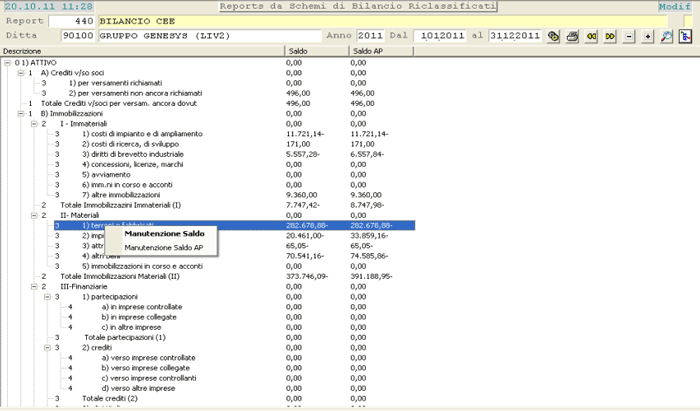
Task: Choose 'Manutenzione Saldo AP' from the context menu
Action: coord(164,247)
